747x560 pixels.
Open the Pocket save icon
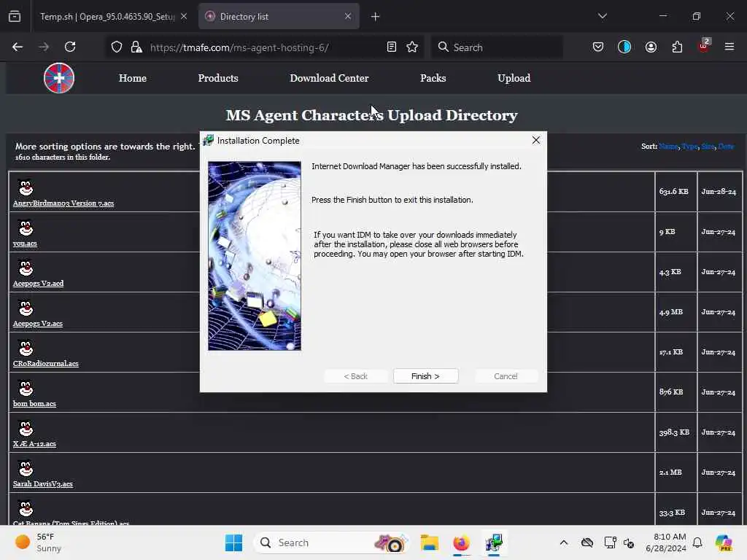598,47
